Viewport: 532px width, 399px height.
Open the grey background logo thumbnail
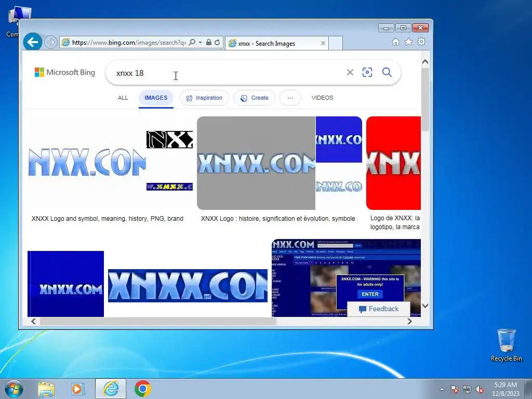pos(256,163)
